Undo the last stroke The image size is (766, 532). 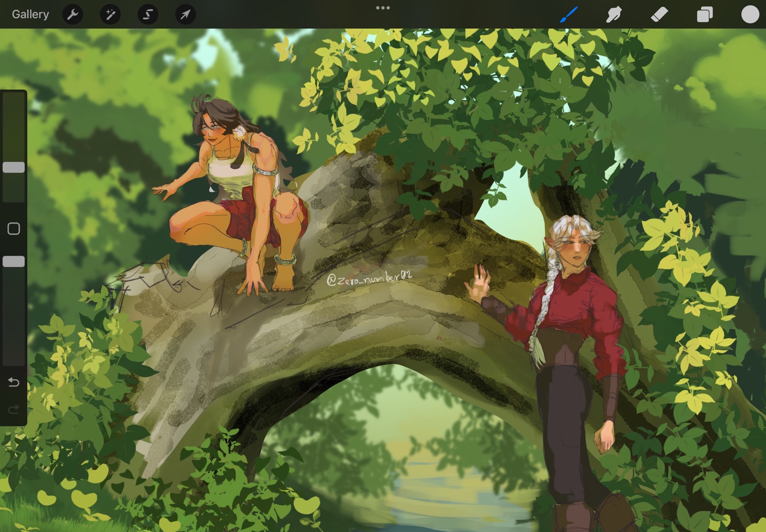coord(14,382)
